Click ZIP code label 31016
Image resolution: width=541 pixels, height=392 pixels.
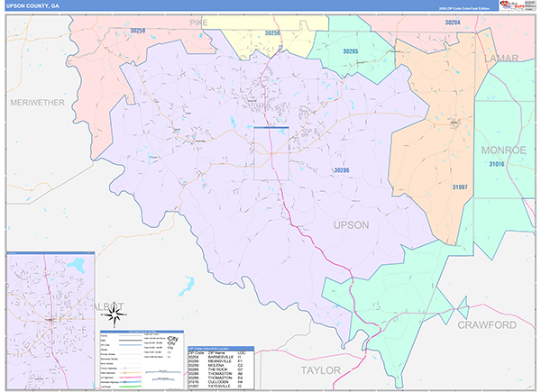coord(497,164)
